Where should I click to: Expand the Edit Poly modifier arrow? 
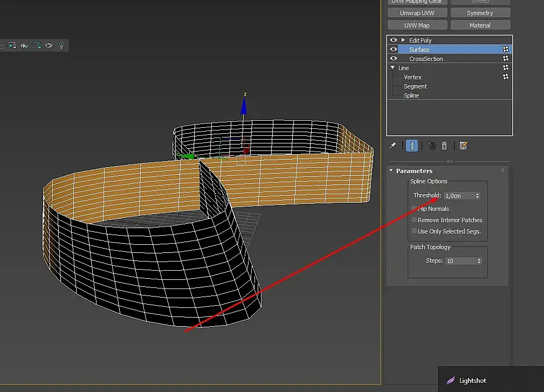(x=403, y=40)
